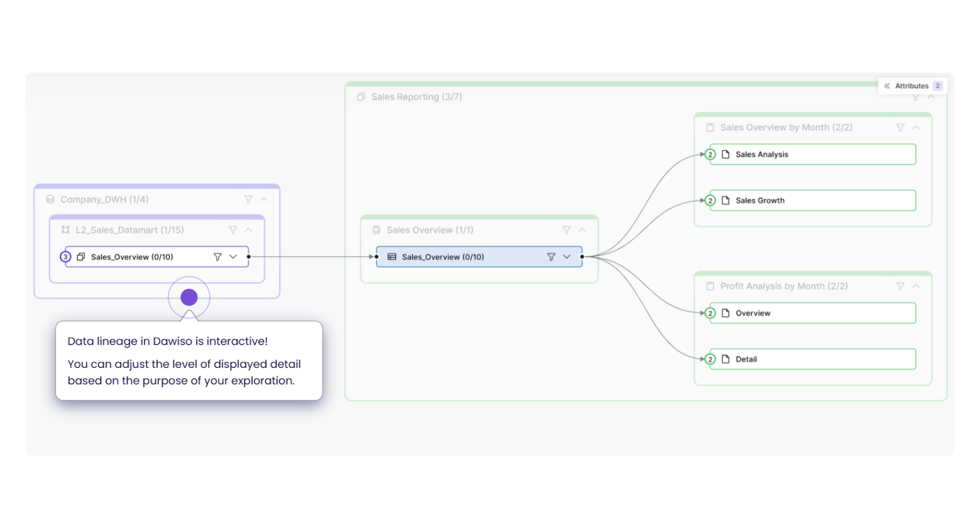
Task: Click the purple dot below L2_Sales_Datamart
Action: (189, 297)
